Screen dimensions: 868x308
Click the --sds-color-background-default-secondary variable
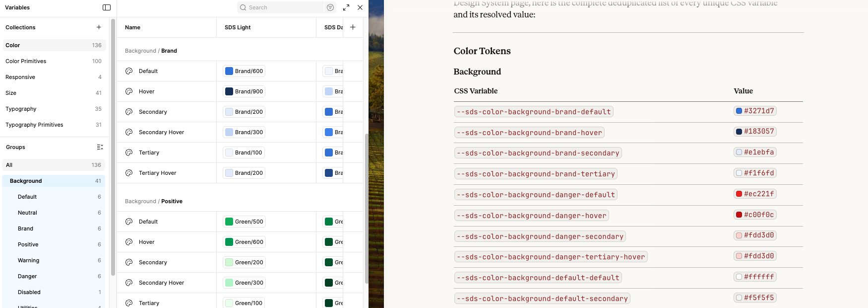point(542,299)
